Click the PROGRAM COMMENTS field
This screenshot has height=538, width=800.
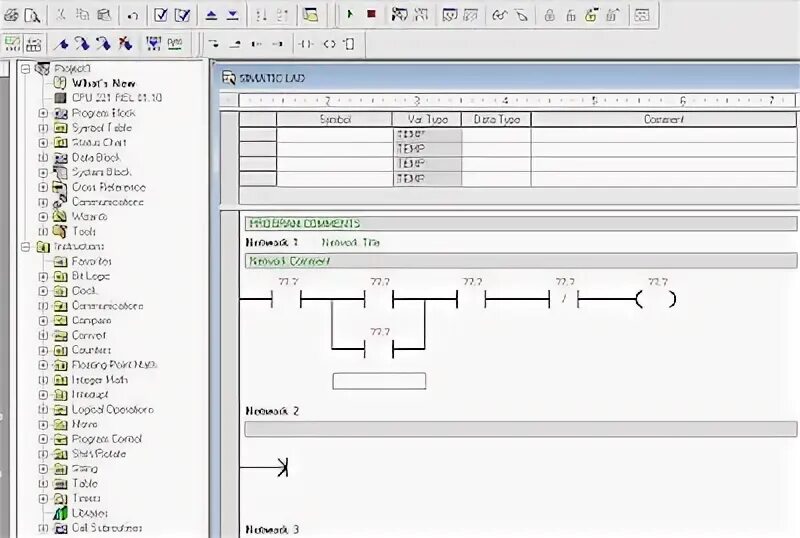point(521,224)
